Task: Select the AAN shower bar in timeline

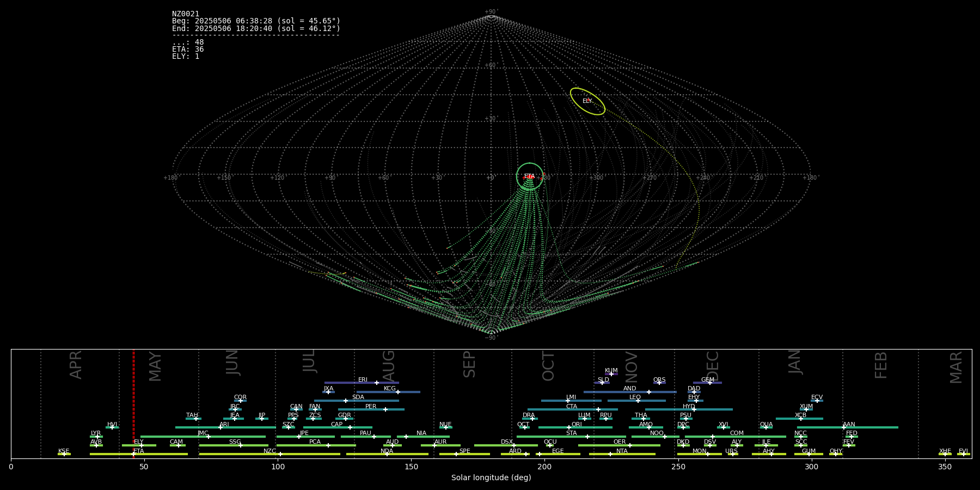Action: click(x=847, y=427)
